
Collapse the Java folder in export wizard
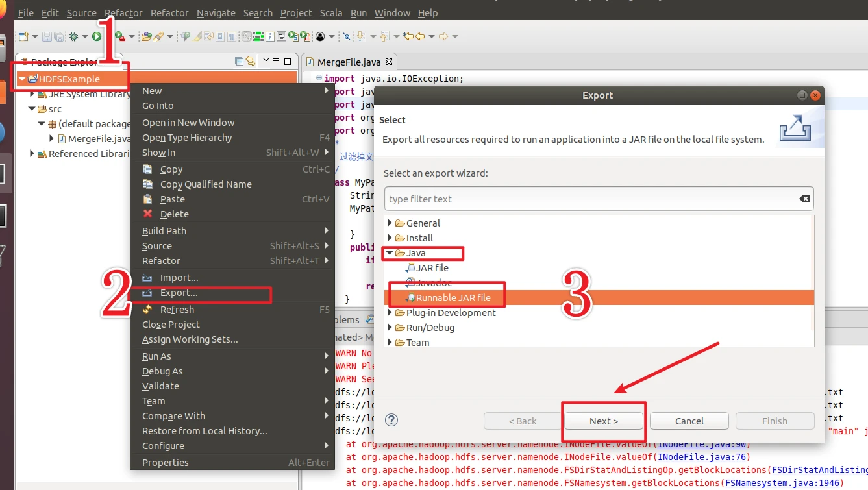388,253
